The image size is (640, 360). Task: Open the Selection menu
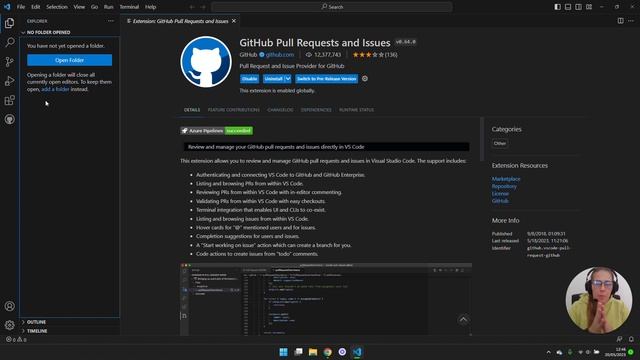[57, 7]
